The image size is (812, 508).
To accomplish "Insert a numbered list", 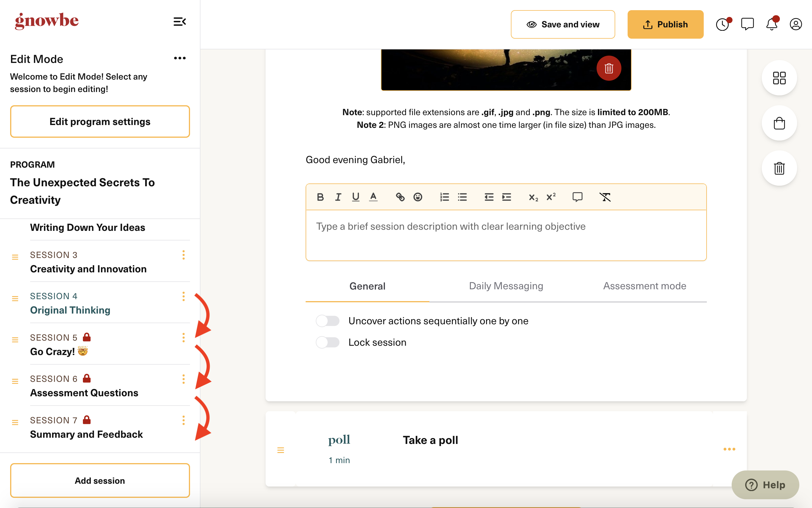I will click(445, 197).
